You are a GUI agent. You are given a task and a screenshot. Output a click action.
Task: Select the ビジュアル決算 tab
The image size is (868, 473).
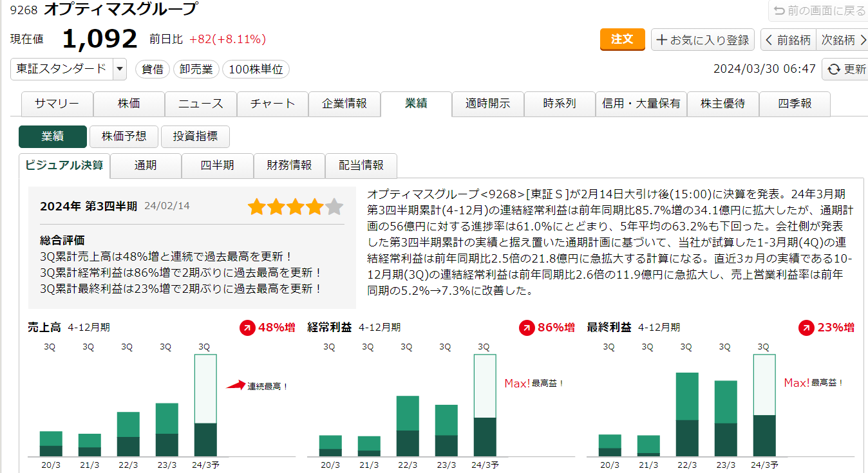pyautogui.click(x=64, y=165)
